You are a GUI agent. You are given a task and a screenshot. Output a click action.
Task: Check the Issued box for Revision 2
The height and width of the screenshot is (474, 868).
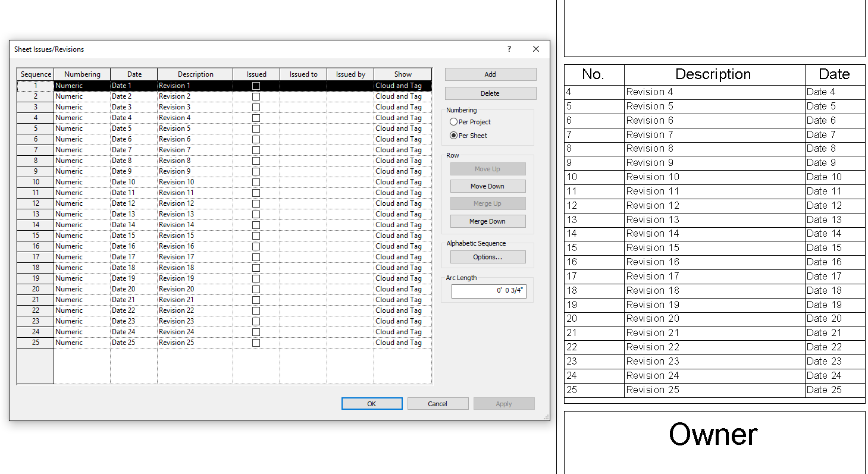click(256, 96)
